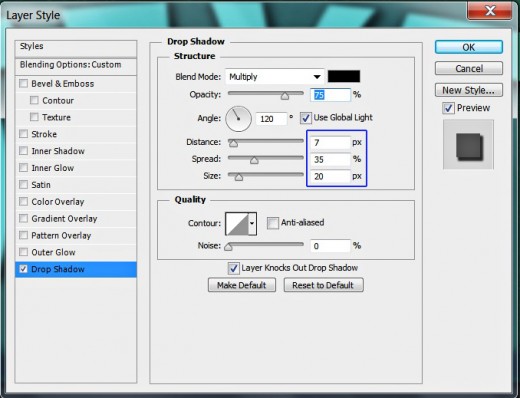Toggle Layer Knocks Out Drop Shadow
Image resolution: width=520 pixels, height=398 pixels.
tap(233, 268)
